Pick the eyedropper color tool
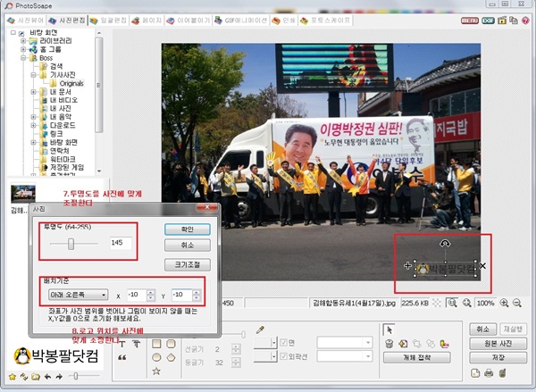Image resolution: width=536 pixels, height=392 pixels. coord(261,330)
